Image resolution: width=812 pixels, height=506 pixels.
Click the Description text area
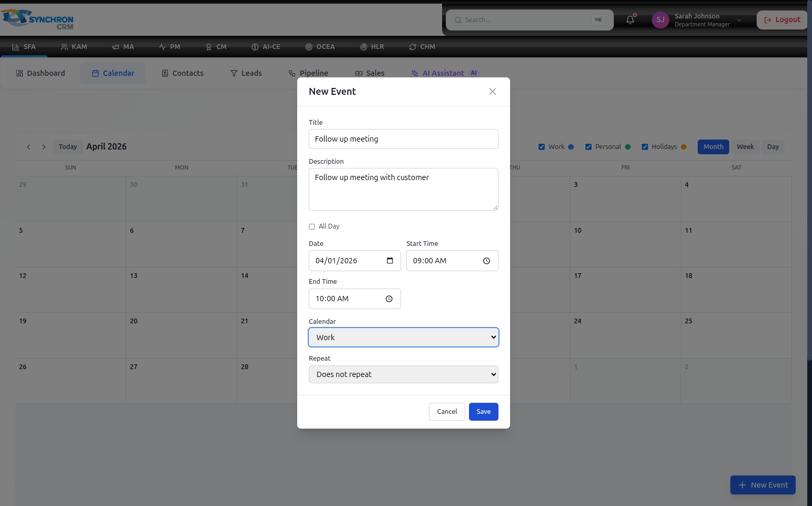404,190
